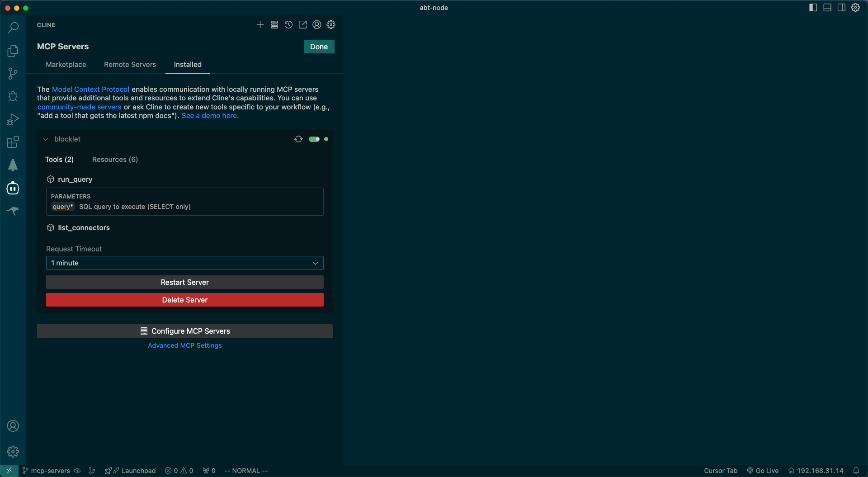Expand the list_connectors tool
The image size is (868, 477).
pos(84,228)
